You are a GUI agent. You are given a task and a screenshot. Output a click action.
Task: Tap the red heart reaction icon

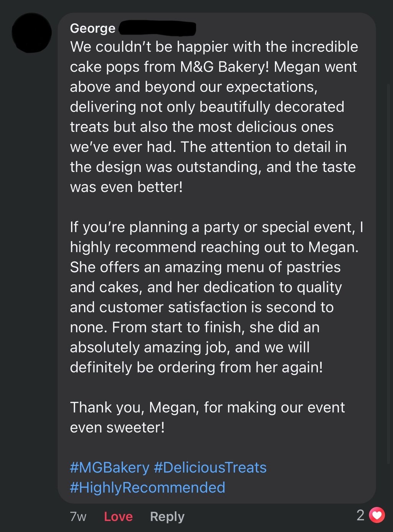point(377,515)
